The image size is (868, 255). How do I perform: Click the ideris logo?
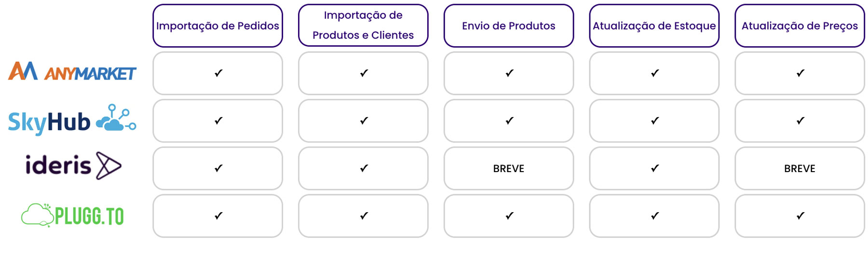pyautogui.click(x=73, y=166)
